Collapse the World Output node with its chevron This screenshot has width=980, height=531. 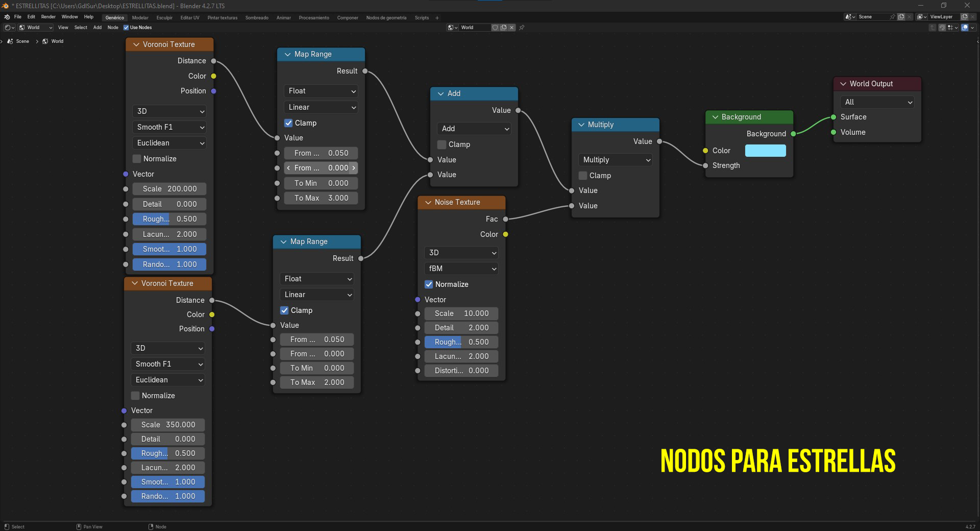pyautogui.click(x=843, y=84)
